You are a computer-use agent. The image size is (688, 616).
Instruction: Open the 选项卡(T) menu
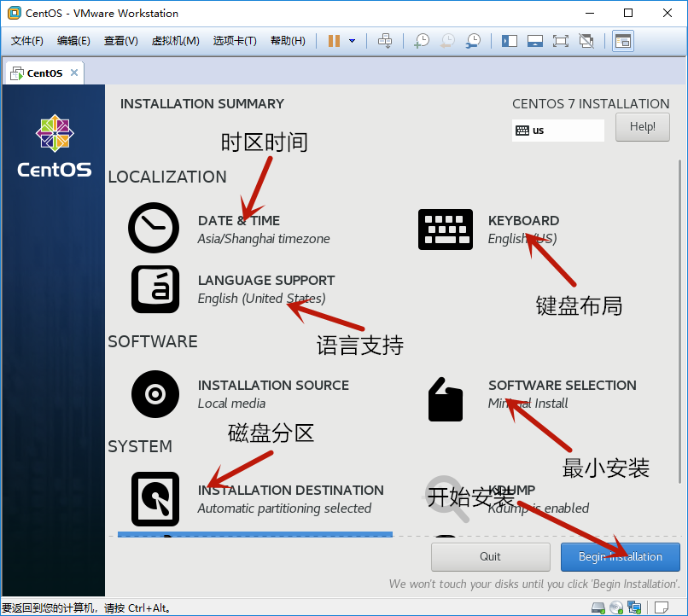pyautogui.click(x=235, y=41)
